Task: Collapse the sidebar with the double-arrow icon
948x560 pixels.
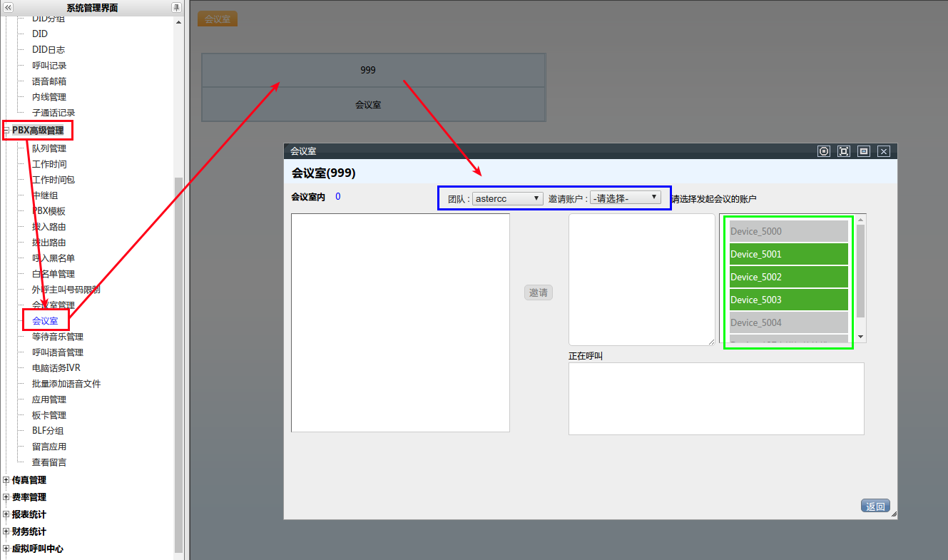Action: point(9,8)
